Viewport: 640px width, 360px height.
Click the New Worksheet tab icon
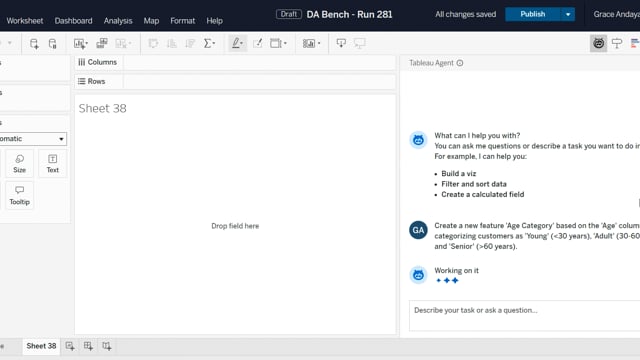[70, 346]
